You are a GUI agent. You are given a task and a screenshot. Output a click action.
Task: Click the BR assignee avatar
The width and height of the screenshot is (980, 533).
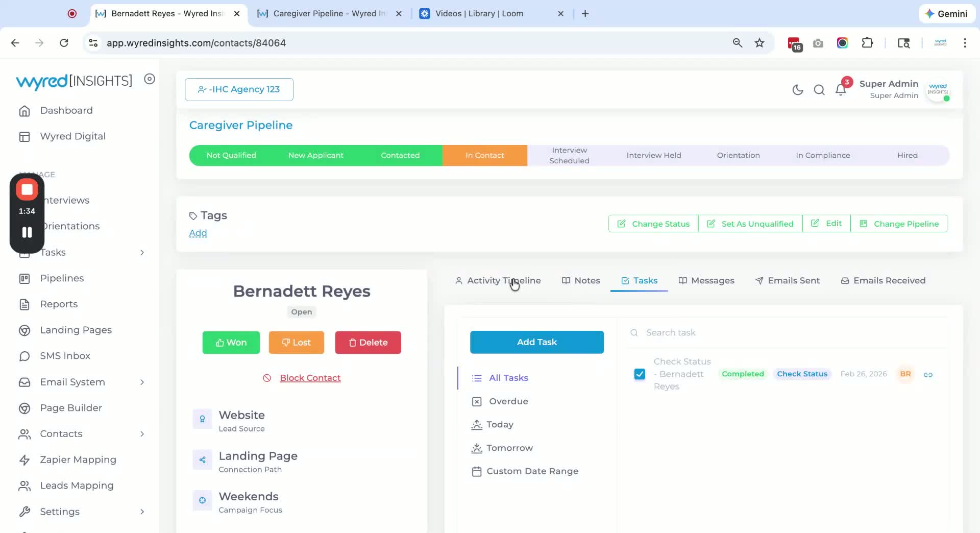pos(905,374)
